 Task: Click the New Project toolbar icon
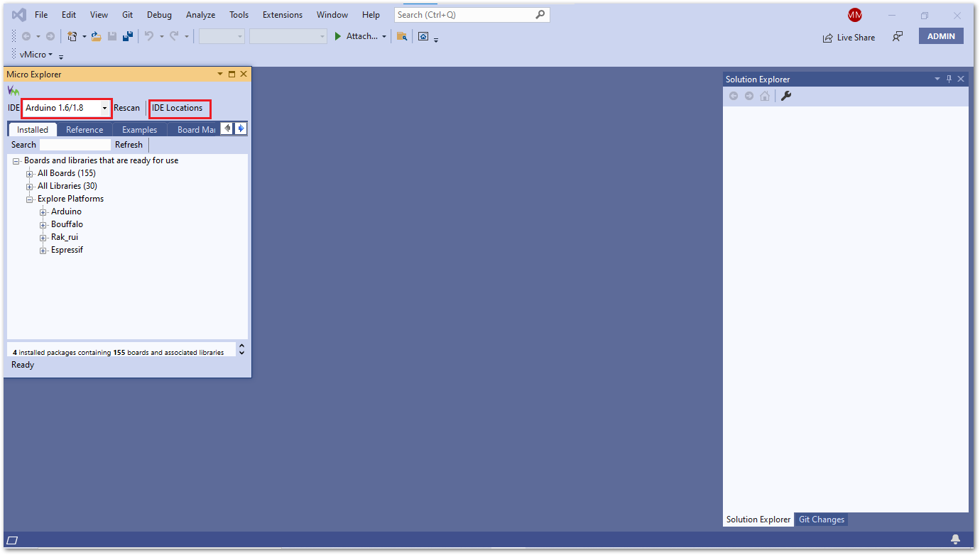[72, 36]
